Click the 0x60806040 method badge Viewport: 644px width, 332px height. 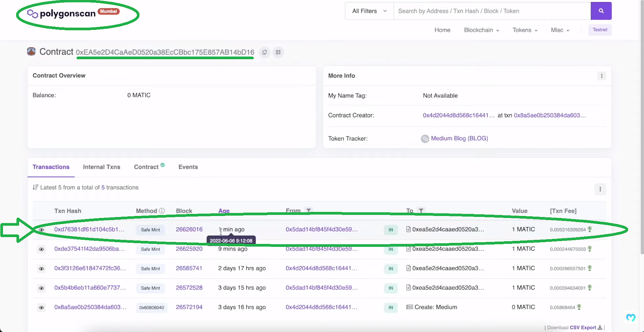152,307
